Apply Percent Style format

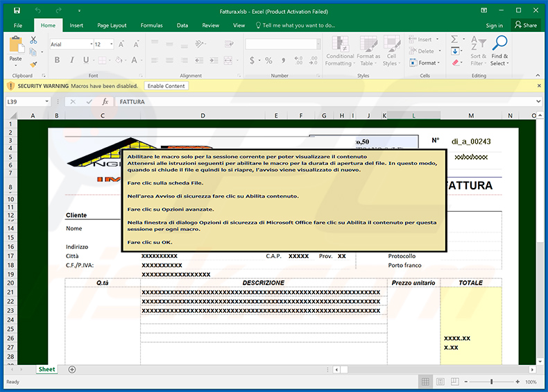coord(268,60)
